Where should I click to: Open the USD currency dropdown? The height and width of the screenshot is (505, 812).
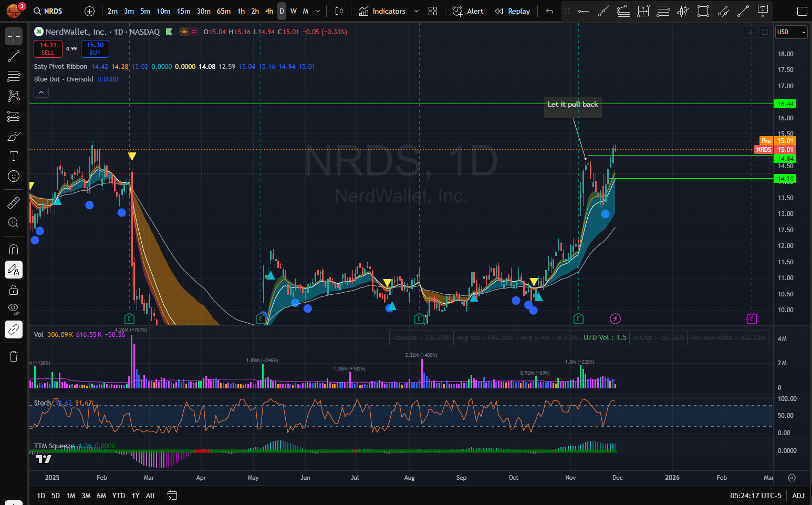pos(791,32)
